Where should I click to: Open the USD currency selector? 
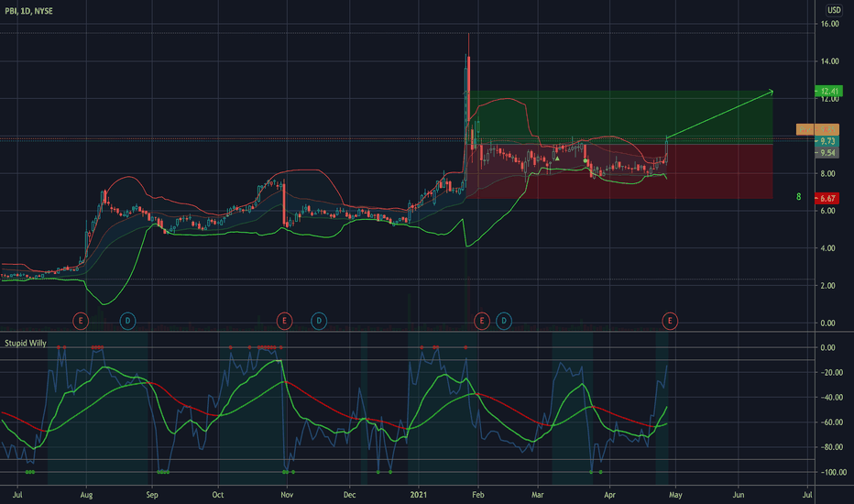pos(834,10)
